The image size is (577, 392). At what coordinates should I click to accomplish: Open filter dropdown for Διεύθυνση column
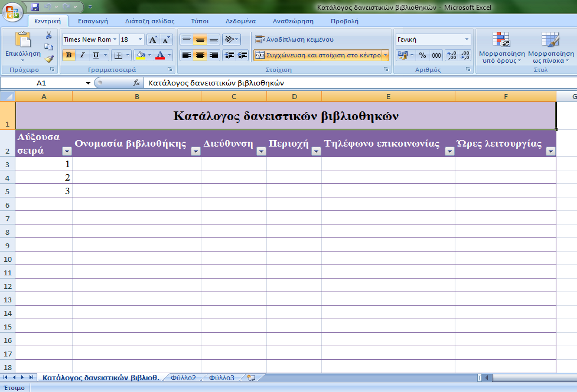point(261,151)
